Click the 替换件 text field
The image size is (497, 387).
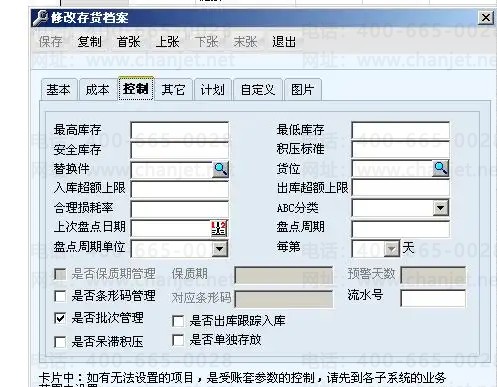172,170
